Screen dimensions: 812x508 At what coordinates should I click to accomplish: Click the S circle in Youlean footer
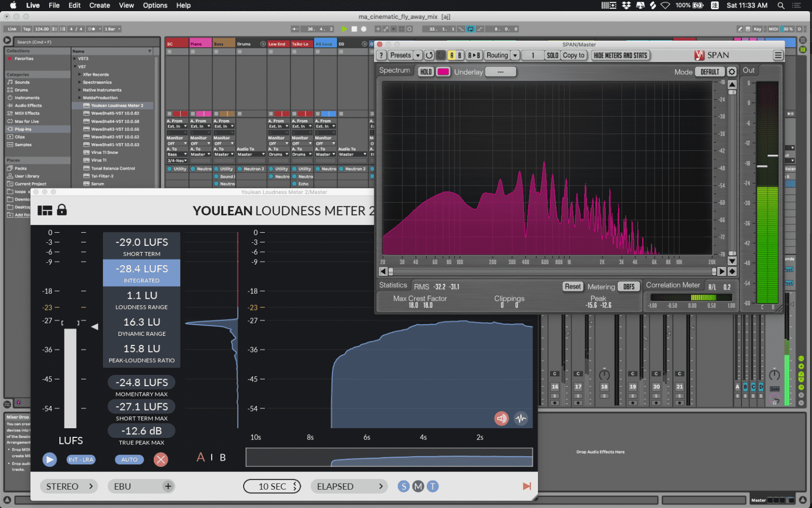(404, 486)
